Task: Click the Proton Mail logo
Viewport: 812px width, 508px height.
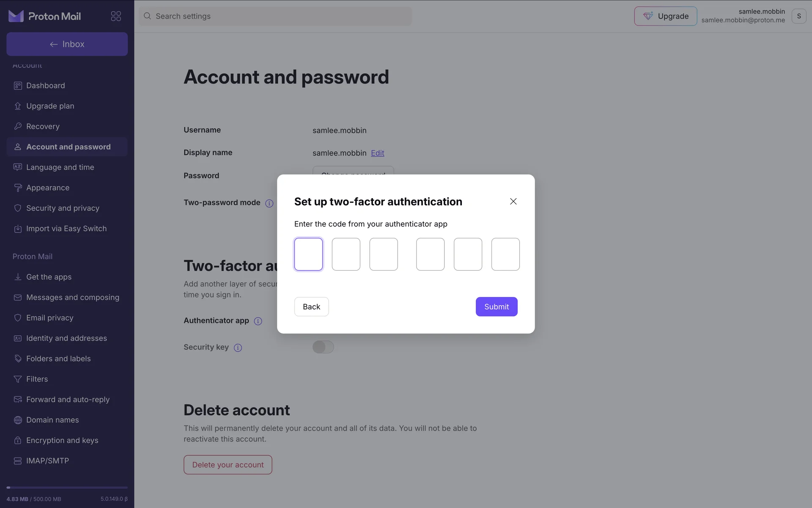Action: [45, 16]
